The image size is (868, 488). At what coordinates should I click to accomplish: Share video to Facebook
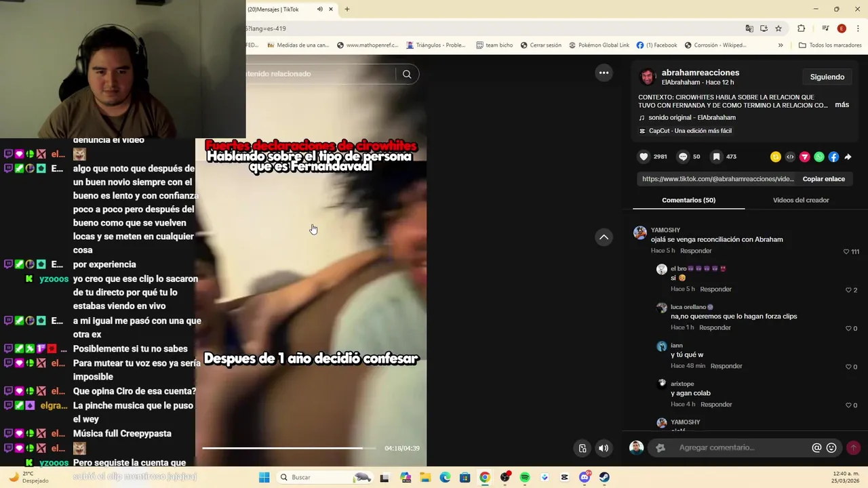click(x=833, y=157)
